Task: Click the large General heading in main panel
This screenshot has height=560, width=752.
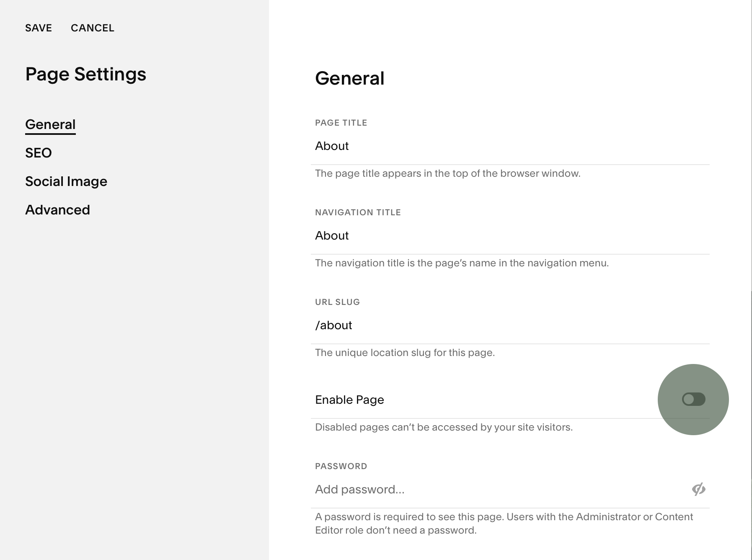Action: pyautogui.click(x=349, y=78)
